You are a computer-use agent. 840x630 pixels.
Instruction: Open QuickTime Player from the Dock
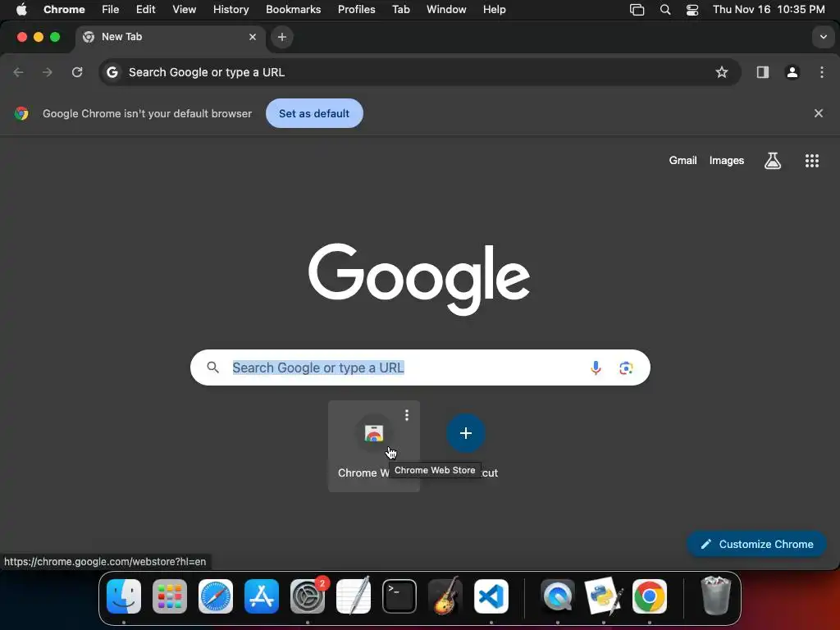(x=558, y=596)
